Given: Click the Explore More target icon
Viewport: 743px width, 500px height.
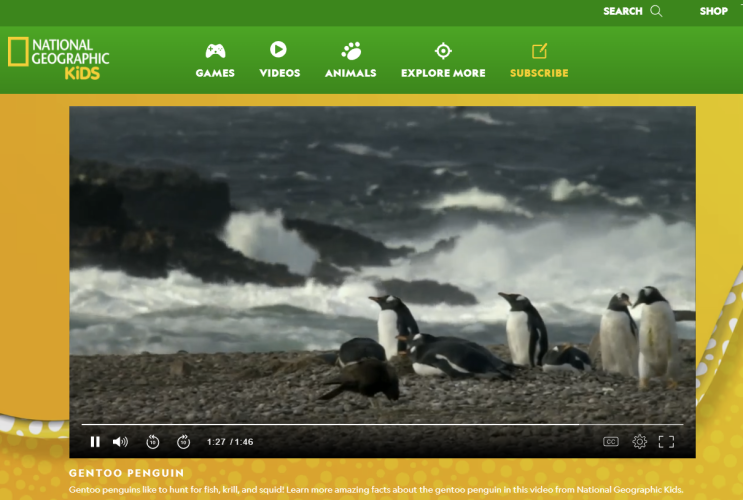Looking at the screenshot, I should [443, 51].
